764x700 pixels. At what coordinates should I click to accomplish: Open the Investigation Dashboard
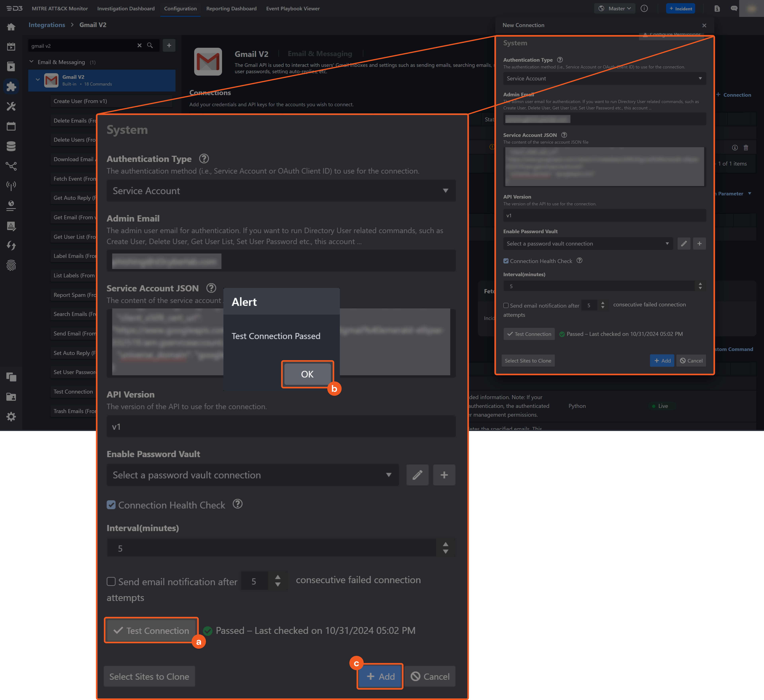coord(126,8)
